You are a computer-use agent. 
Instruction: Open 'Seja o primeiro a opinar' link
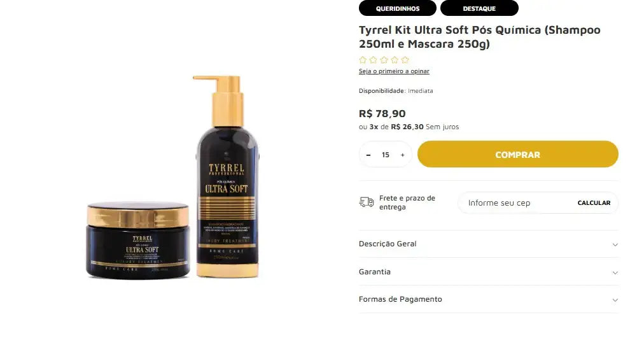click(394, 71)
